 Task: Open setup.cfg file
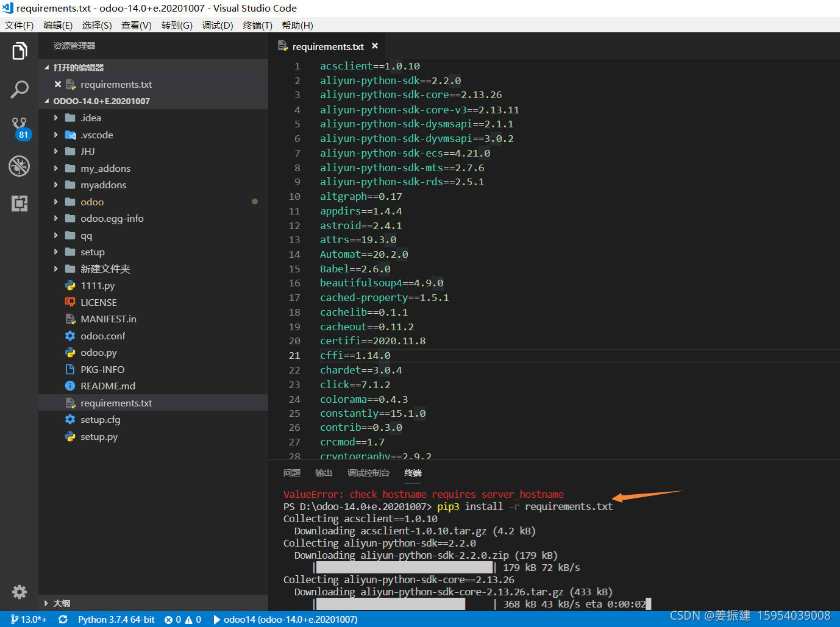click(153, 420)
